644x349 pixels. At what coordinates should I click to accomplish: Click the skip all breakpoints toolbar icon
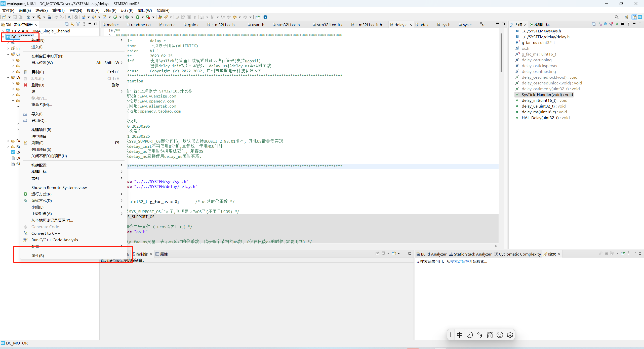pos(69,17)
